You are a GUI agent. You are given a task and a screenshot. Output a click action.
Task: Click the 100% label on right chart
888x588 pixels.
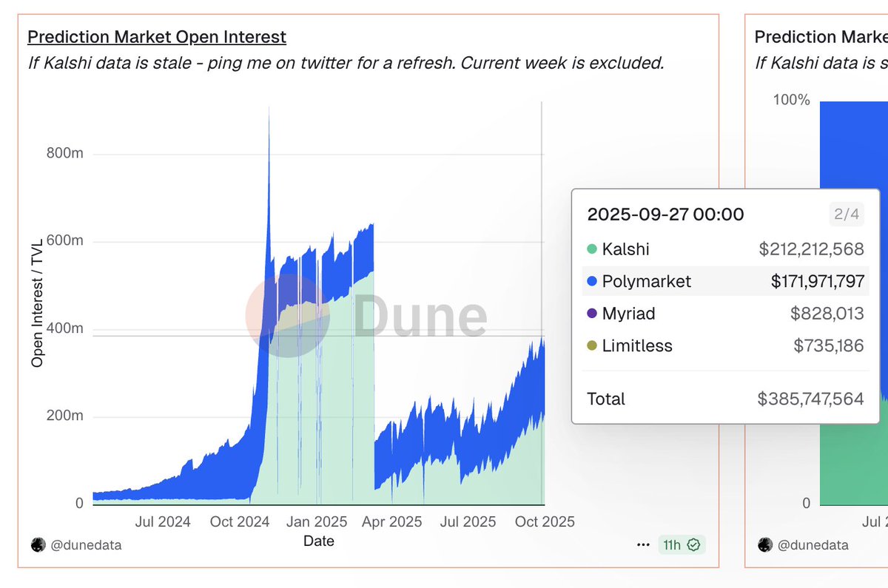coord(792,99)
